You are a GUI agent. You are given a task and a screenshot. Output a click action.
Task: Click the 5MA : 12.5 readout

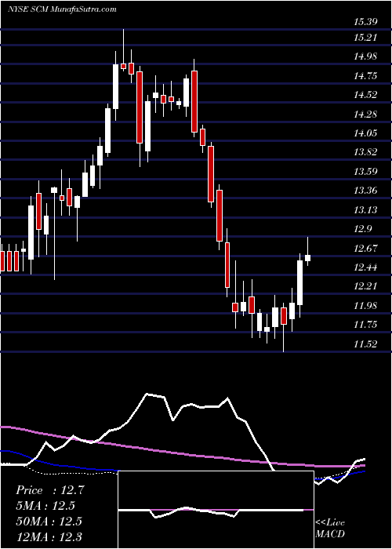[x=45, y=506]
